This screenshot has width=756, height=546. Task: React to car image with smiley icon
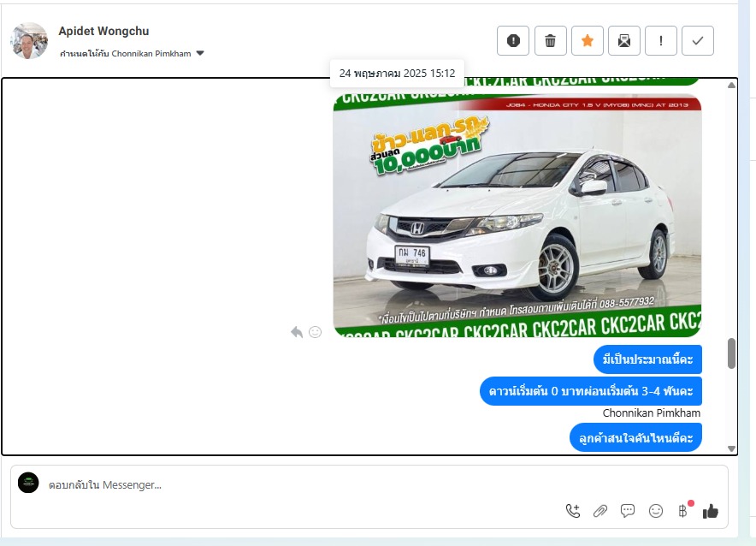315,332
